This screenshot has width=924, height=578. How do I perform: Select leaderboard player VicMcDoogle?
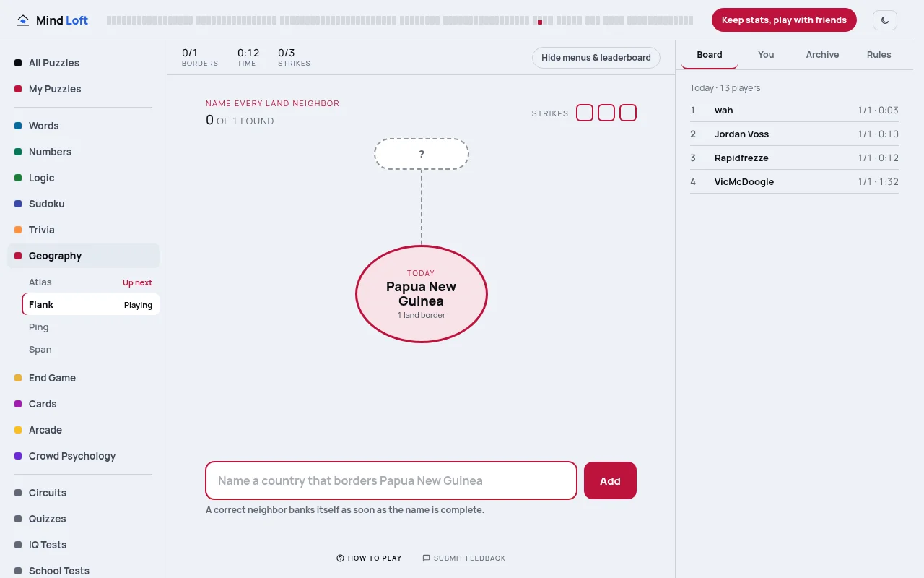tap(794, 182)
